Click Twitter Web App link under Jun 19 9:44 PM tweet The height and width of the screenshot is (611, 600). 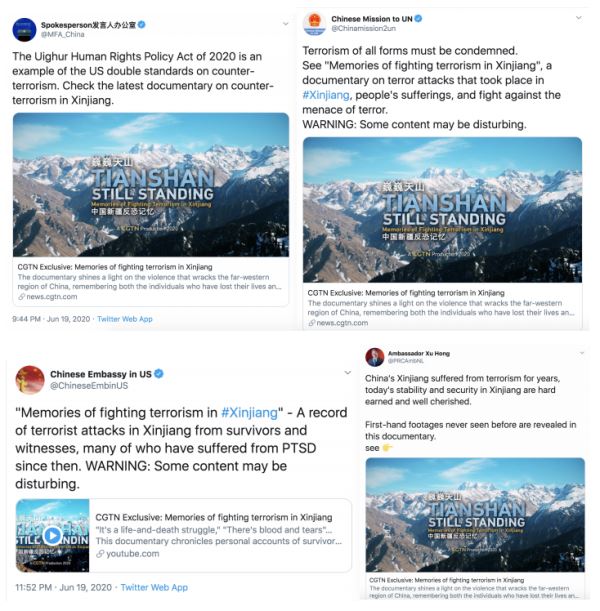tap(125, 319)
